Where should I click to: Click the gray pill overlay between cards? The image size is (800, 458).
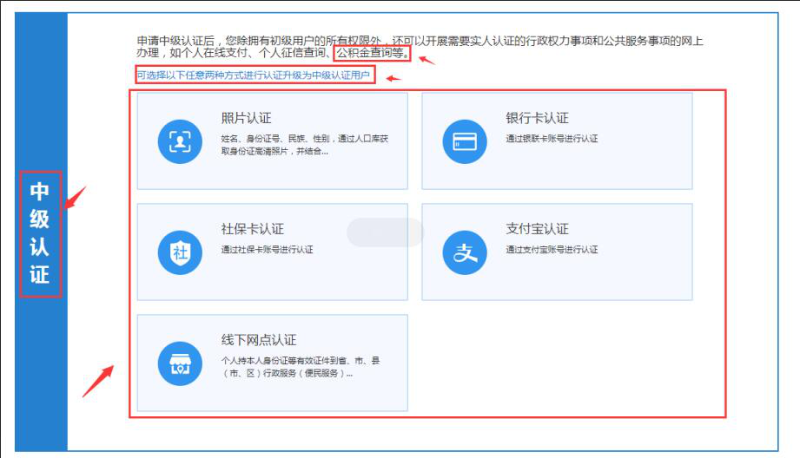[x=385, y=233]
